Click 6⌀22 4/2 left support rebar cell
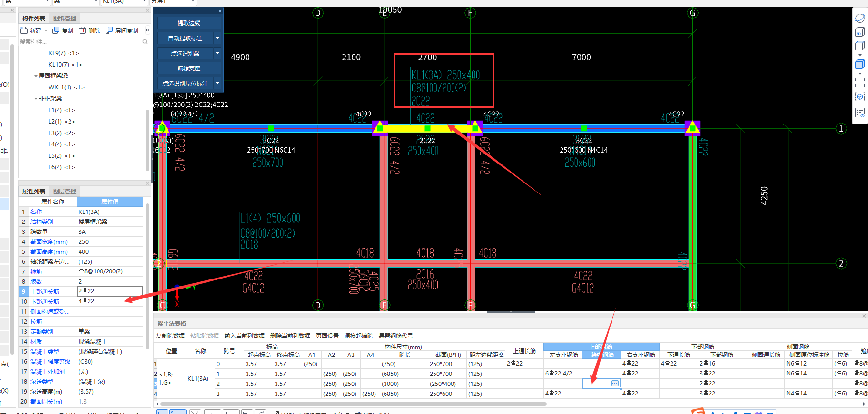 click(x=563, y=374)
